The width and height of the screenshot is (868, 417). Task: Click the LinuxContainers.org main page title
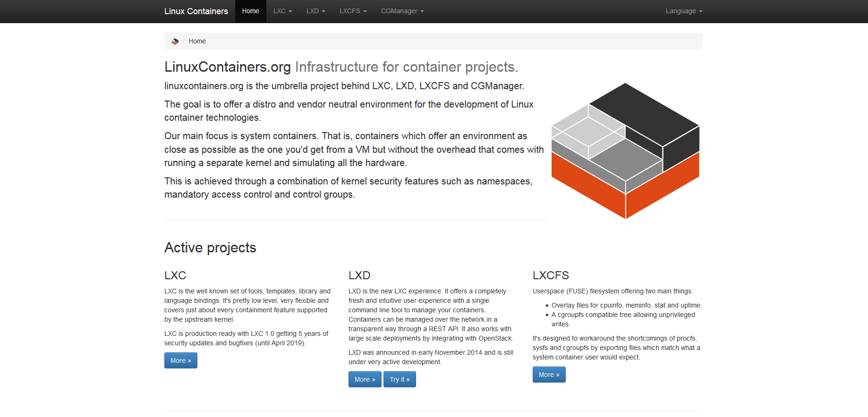pyautogui.click(x=227, y=67)
